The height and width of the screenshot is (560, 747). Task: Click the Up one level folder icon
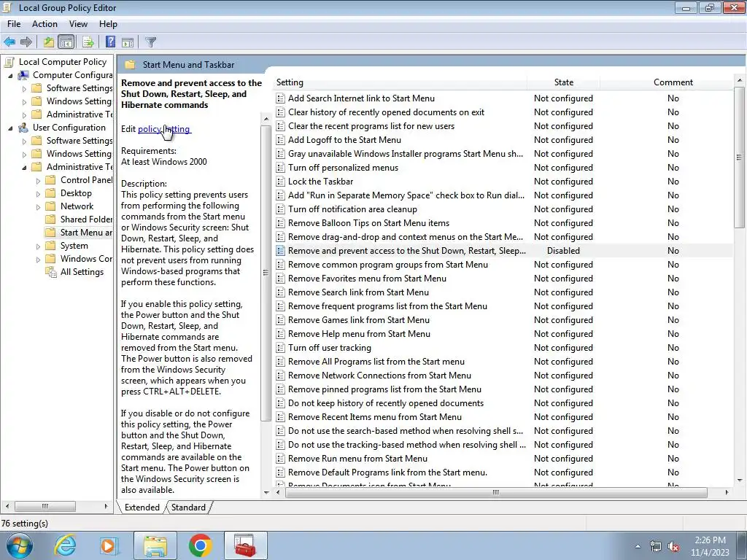pyautogui.click(x=49, y=42)
